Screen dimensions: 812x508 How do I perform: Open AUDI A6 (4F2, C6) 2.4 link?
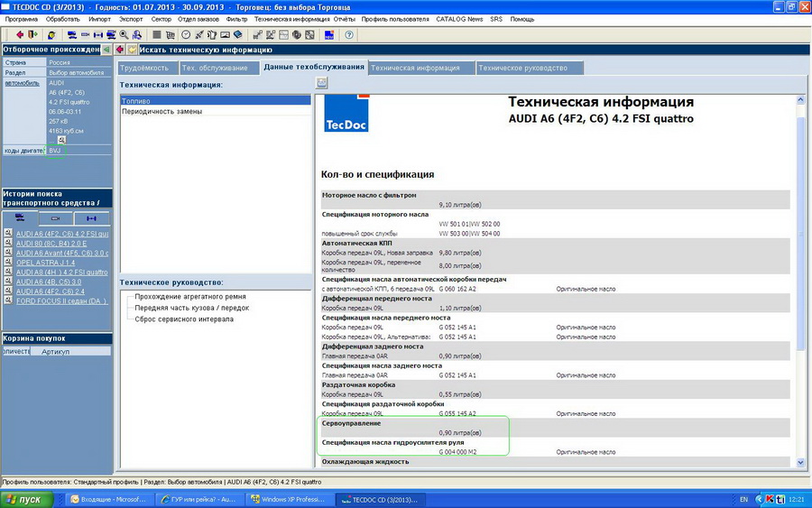pos(51,291)
